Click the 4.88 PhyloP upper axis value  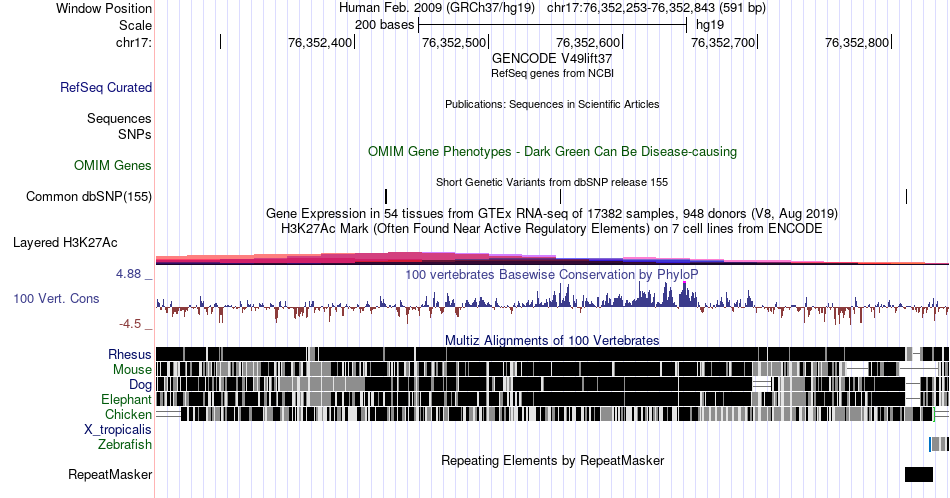tap(128, 274)
